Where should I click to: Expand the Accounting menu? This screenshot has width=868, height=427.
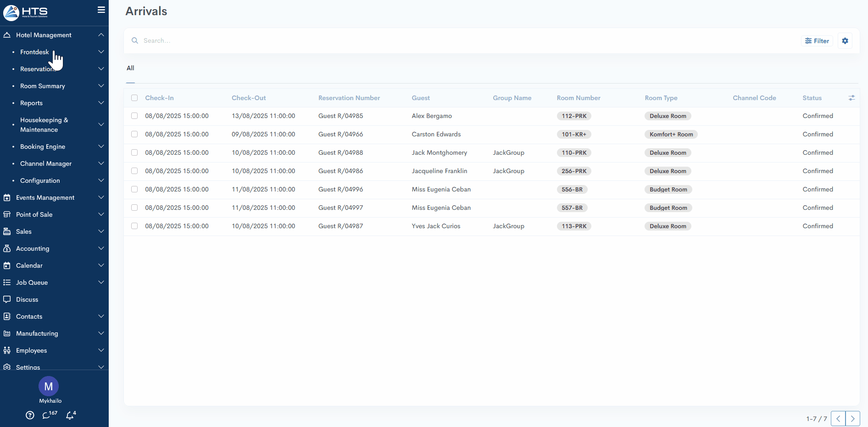point(33,248)
